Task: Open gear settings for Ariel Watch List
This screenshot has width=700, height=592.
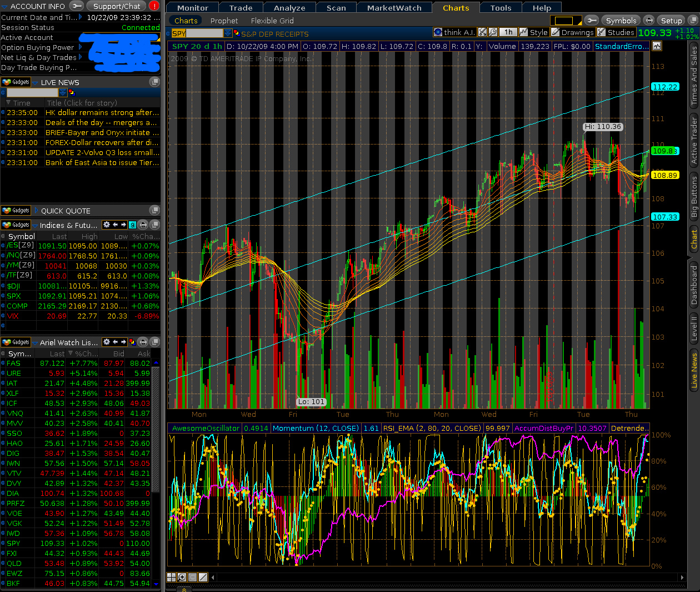Action: 107,342
